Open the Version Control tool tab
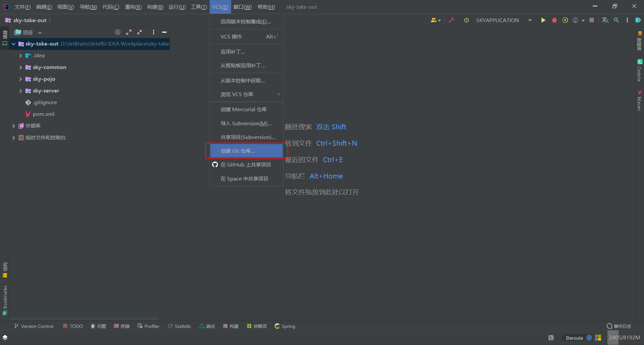The height and width of the screenshot is (345, 644). [x=34, y=326]
